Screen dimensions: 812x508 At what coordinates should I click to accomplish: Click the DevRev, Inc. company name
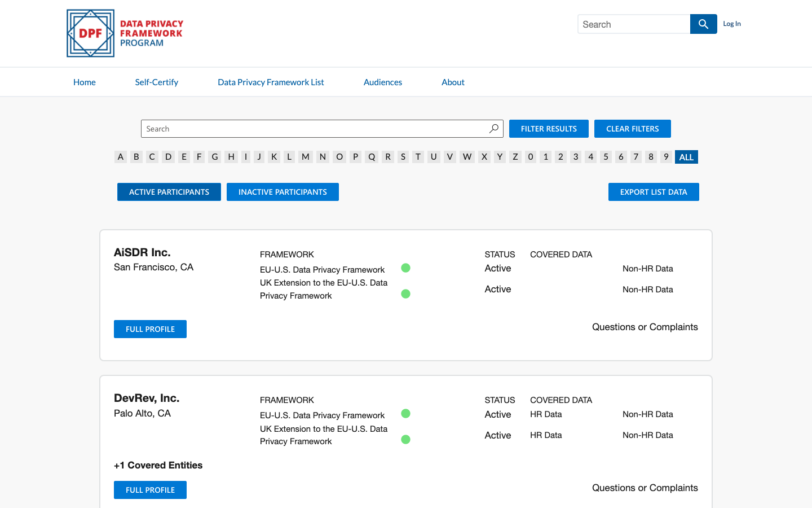tap(147, 398)
